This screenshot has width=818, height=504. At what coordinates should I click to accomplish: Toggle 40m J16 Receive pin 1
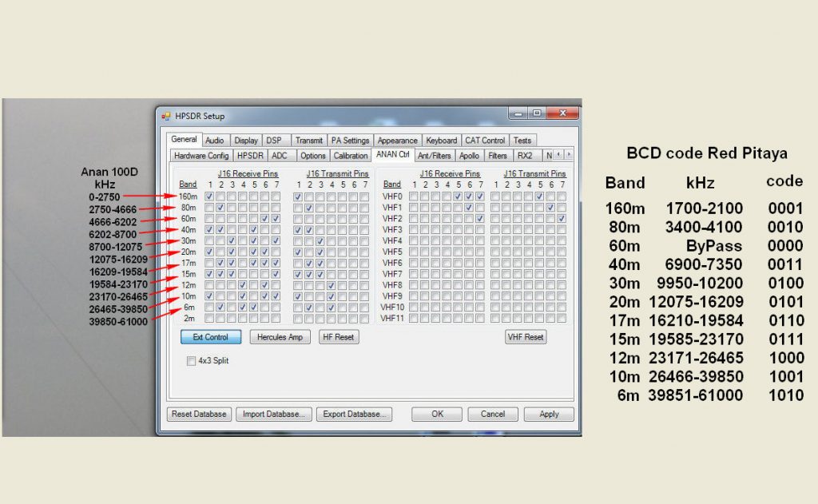tap(209, 229)
